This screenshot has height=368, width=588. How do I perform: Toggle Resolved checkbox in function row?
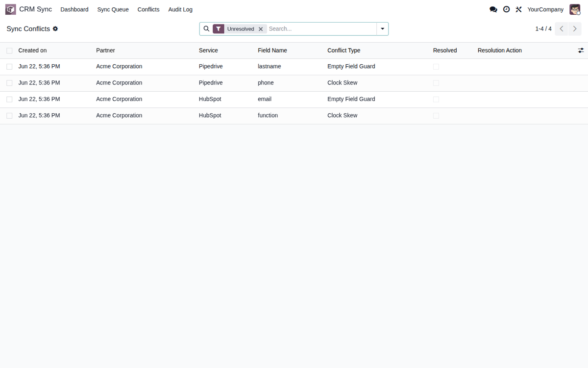point(436,116)
